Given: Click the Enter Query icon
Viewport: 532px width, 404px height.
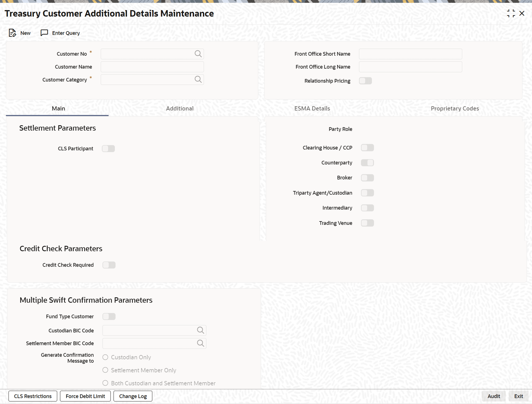Looking at the screenshot, I should pos(44,33).
